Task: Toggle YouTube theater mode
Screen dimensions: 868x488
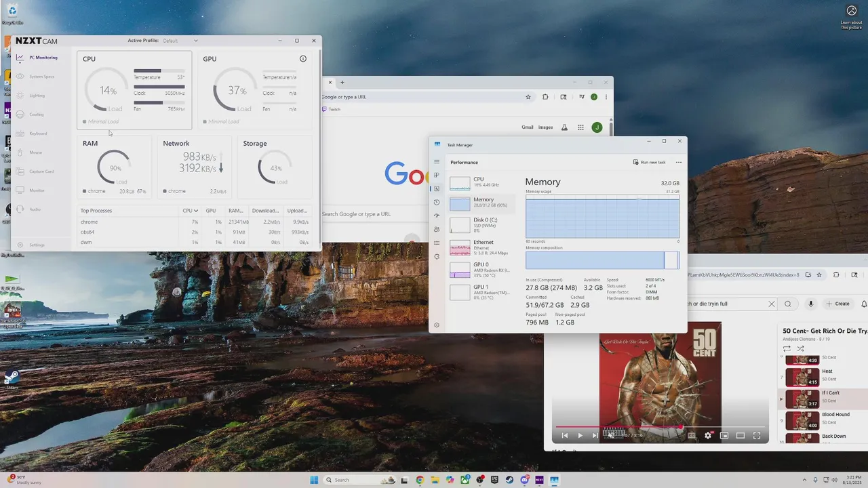Action: pyautogui.click(x=741, y=435)
